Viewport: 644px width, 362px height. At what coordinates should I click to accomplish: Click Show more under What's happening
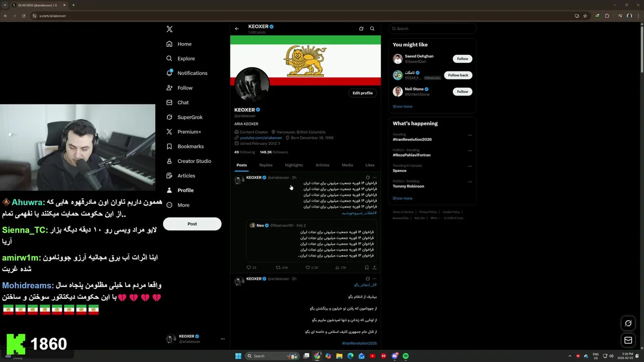(403, 198)
